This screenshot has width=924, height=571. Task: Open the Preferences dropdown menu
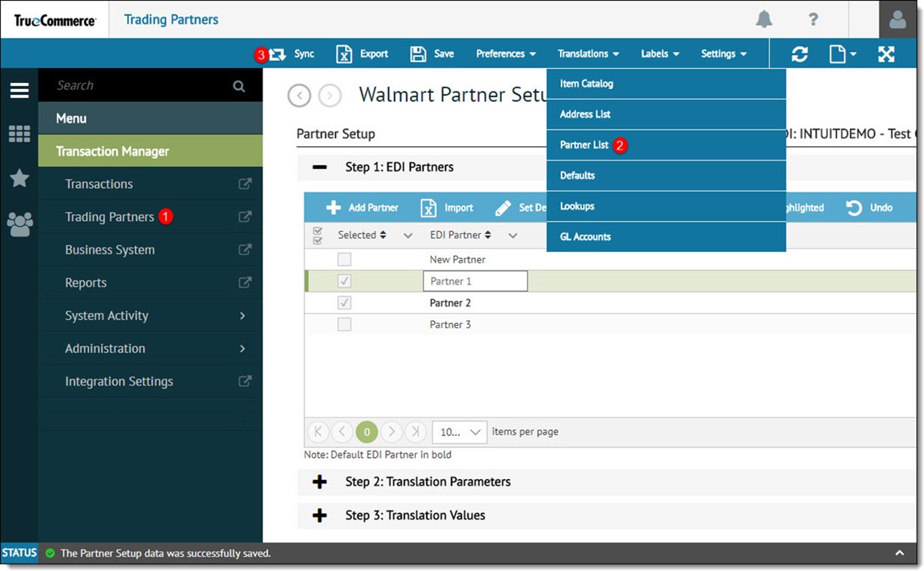coord(506,54)
